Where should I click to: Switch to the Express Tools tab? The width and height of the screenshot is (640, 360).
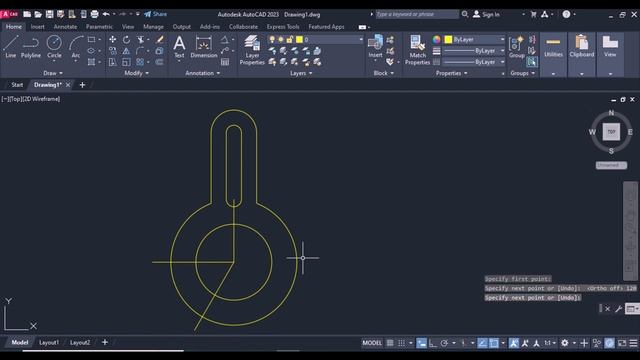[x=283, y=27]
